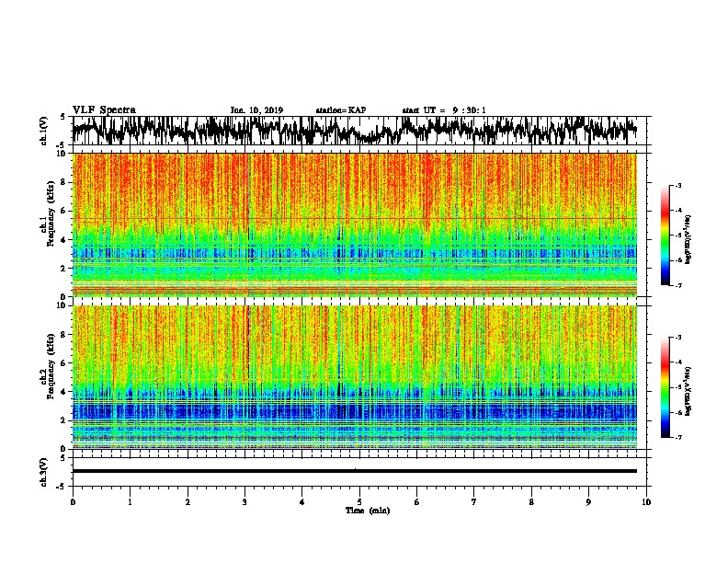Click the "-7" value on ch.2 colorbar

[x=677, y=437]
